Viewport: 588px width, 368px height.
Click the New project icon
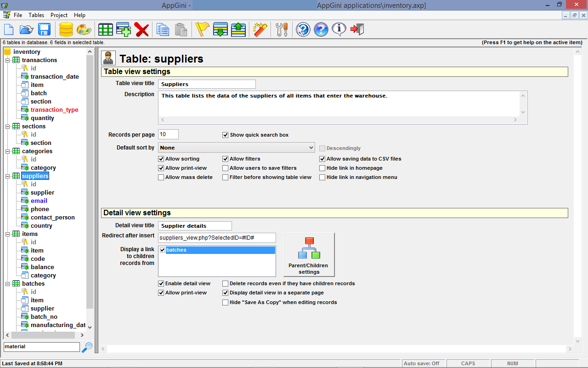tap(9, 30)
